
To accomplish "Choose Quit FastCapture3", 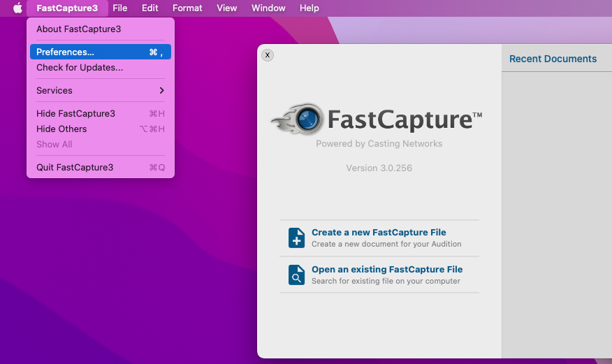I will click(x=101, y=168).
